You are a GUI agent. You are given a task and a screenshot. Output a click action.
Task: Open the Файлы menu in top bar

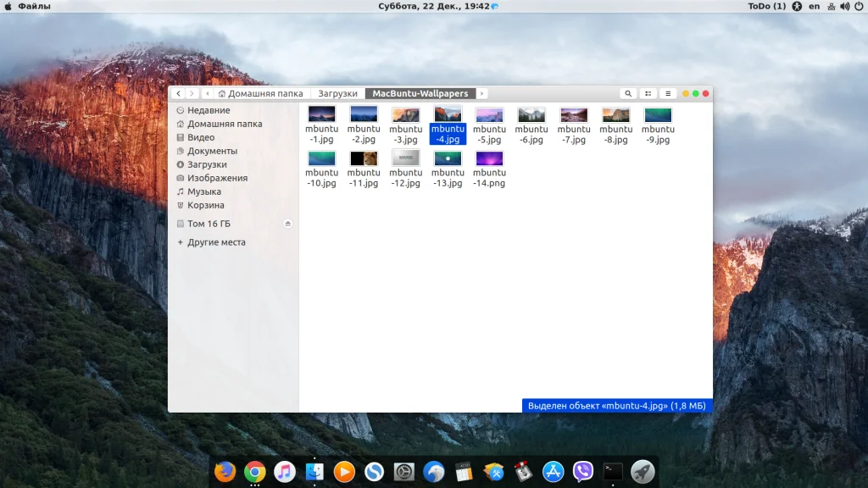(x=34, y=6)
